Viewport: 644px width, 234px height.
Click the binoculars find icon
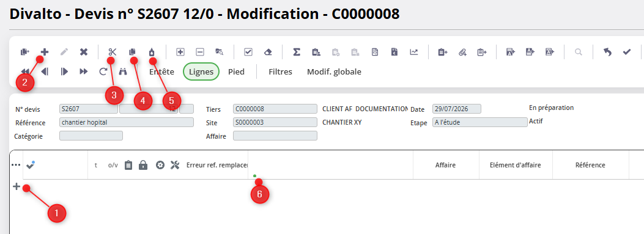[x=123, y=71]
